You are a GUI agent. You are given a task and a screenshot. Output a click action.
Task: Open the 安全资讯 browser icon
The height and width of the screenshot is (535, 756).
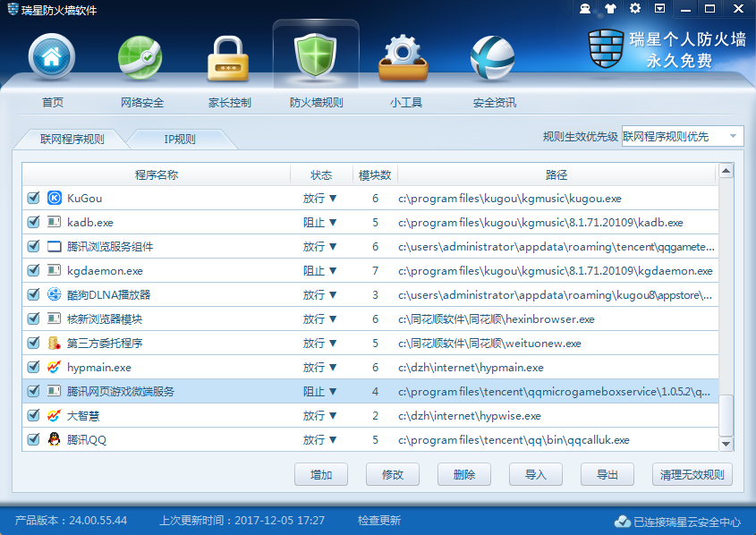point(492,58)
